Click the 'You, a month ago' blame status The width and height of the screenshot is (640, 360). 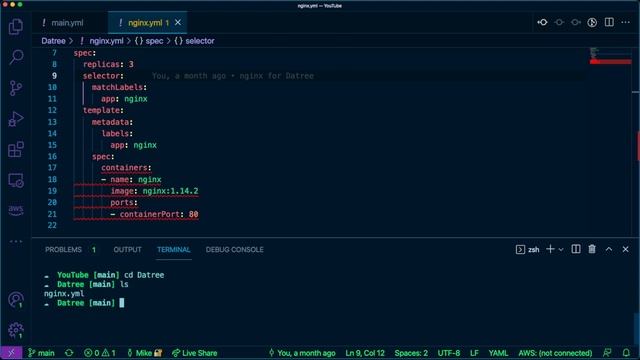coord(302,353)
